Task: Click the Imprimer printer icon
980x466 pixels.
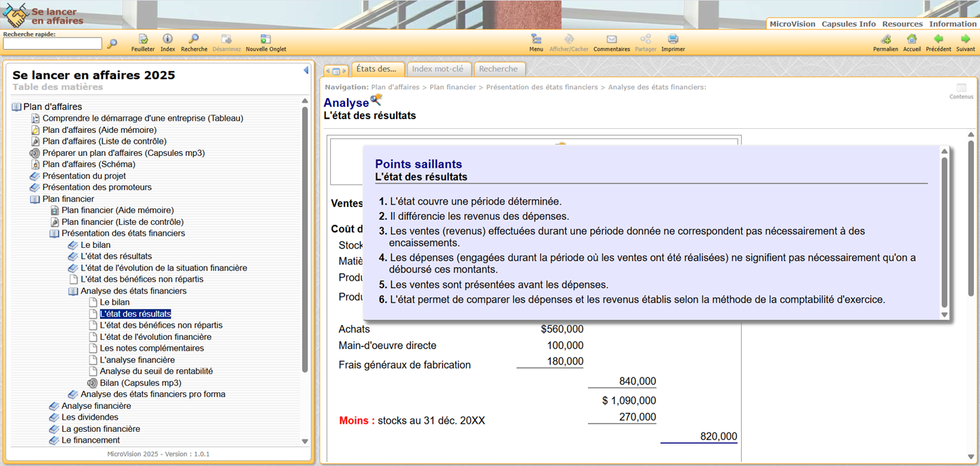Action: pos(673,40)
